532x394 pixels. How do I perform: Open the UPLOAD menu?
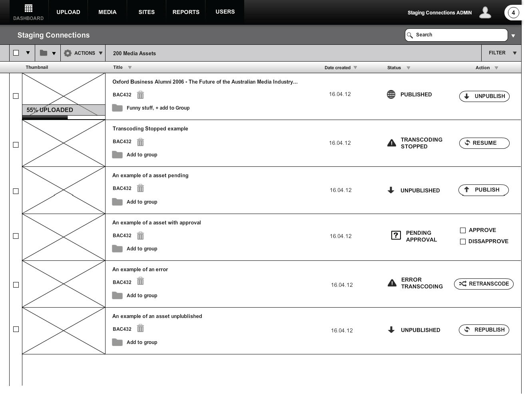tap(68, 12)
